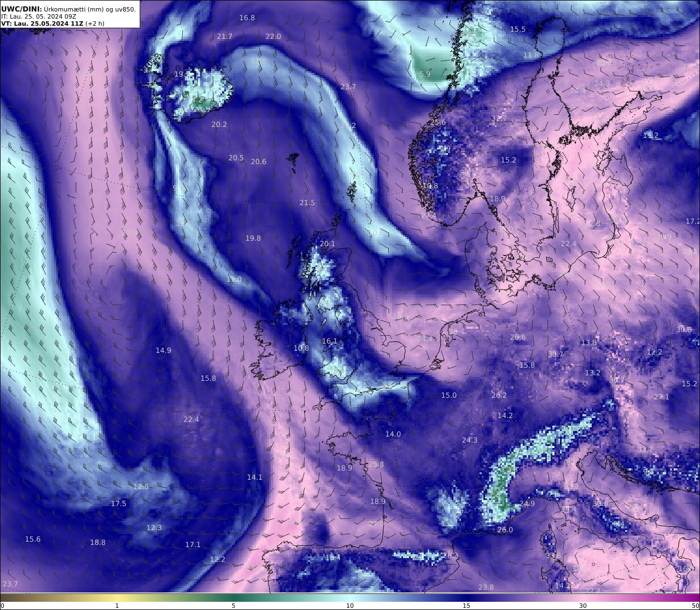Viewport: 700px width, 610px height.
Task: Click the 27.1 map value
Action: click(x=662, y=397)
